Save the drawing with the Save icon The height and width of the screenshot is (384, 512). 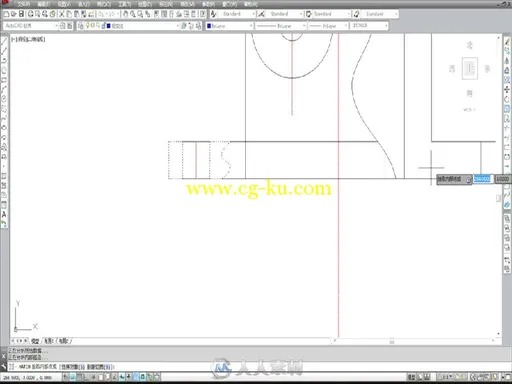tap(21, 14)
